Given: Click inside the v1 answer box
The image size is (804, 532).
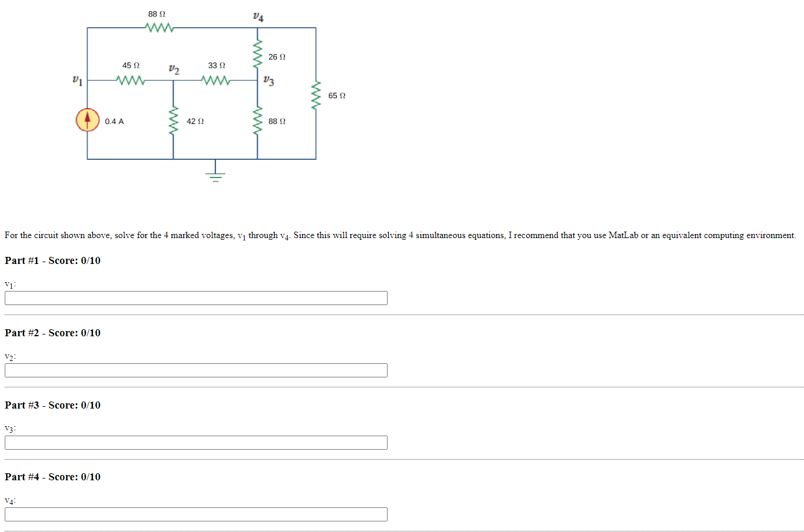Looking at the screenshot, I should [x=196, y=298].
